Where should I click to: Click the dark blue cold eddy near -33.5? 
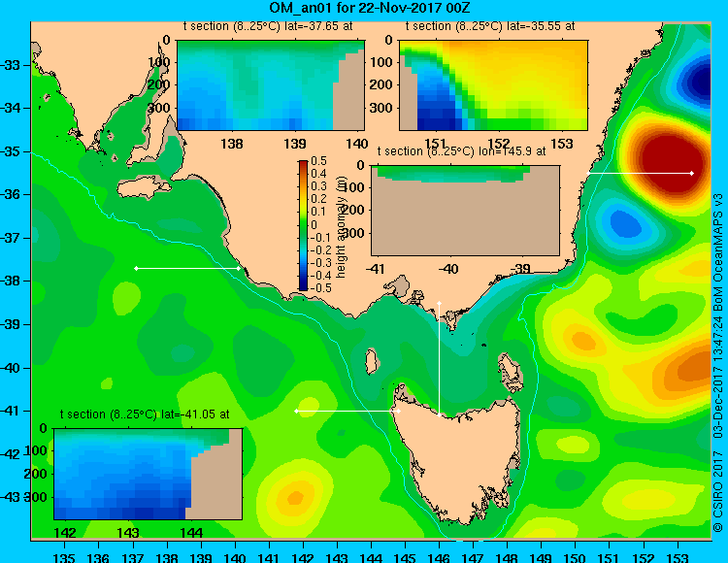[700, 82]
